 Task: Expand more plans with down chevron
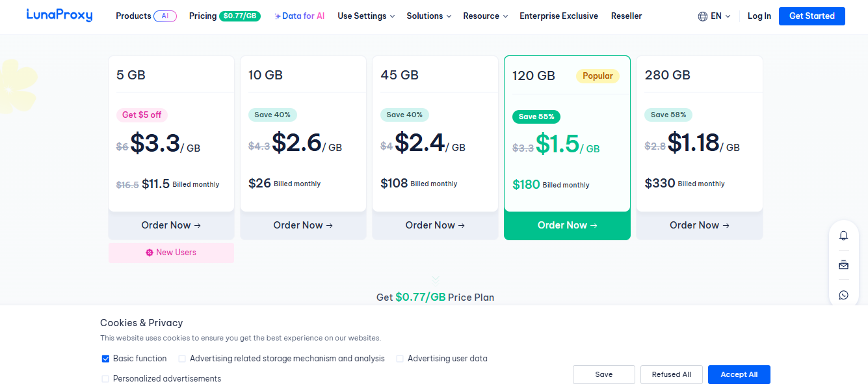[x=436, y=279]
